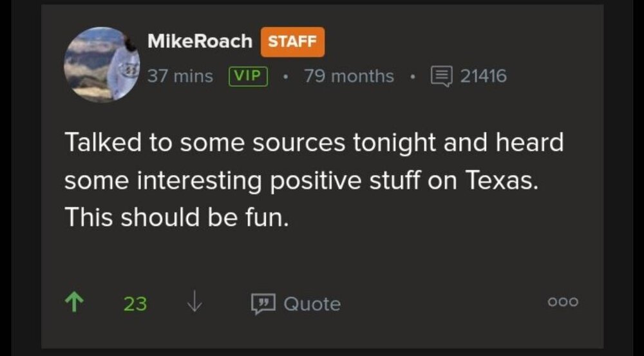Click the word Texas in the post
The height and width of the screenshot is (356, 644).
500,181
